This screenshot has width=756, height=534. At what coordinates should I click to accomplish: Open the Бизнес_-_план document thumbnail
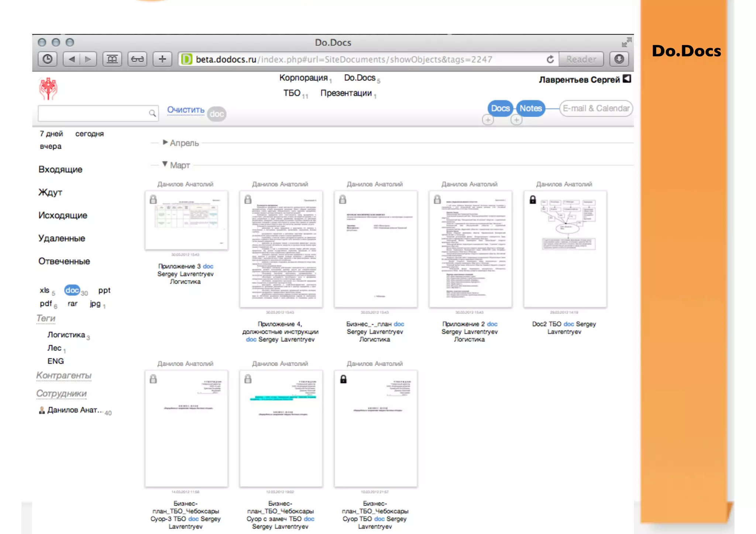375,249
